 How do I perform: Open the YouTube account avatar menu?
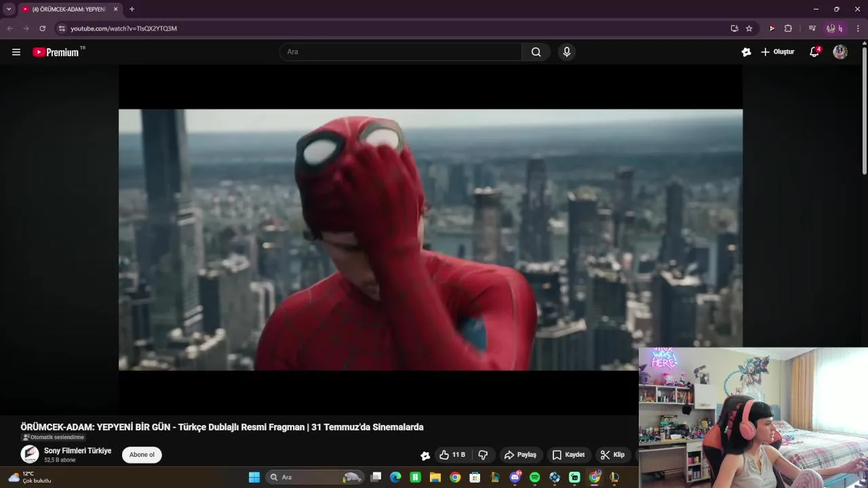pyautogui.click(x=840, y=52)
